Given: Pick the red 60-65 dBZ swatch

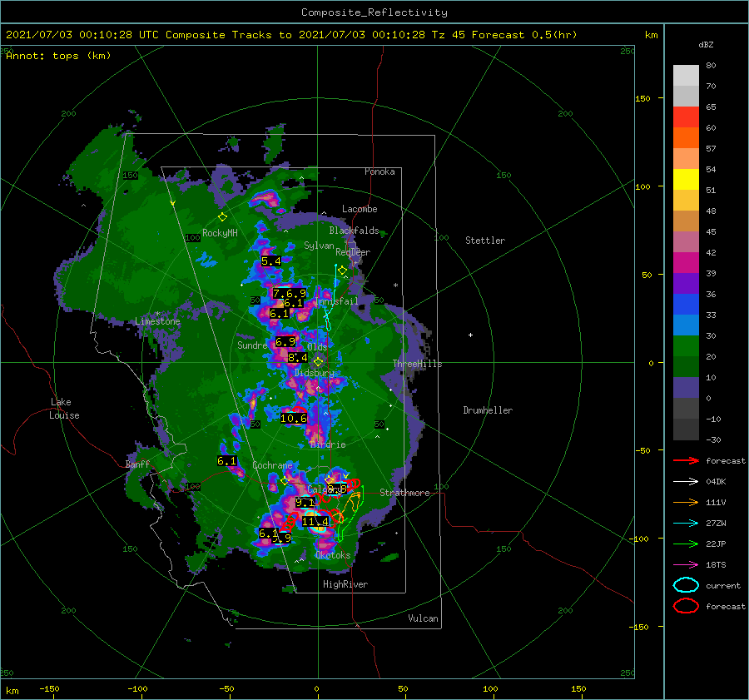Looking at the screenshot, I should click(x=686, y=117).
